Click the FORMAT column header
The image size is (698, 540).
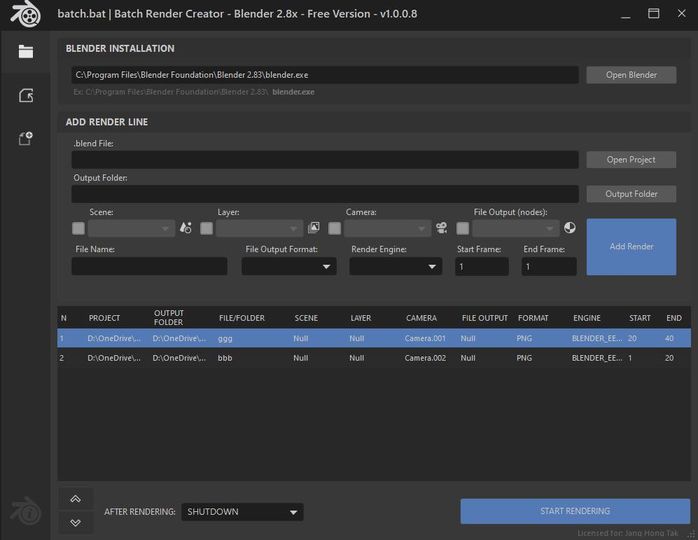point(533,318)
